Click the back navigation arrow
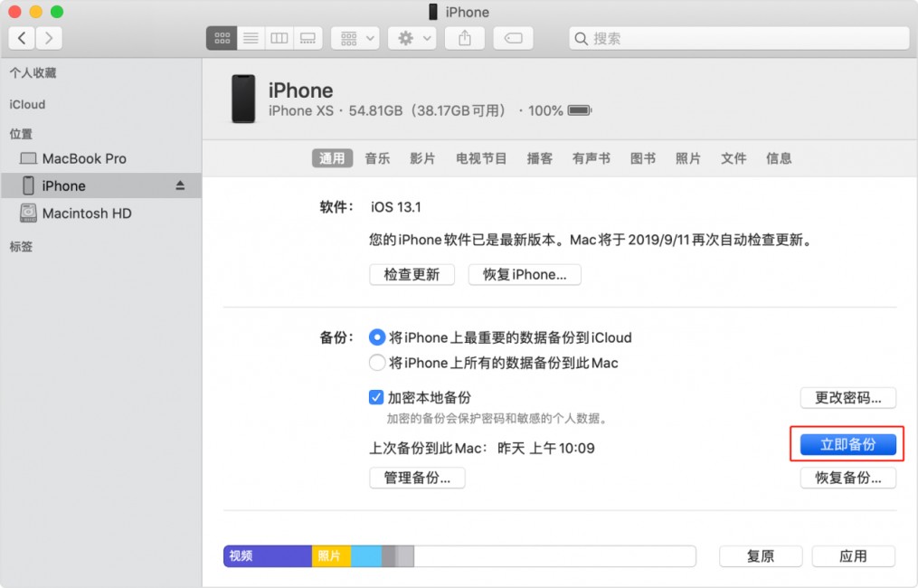The image size is (918, 588). 23,38
